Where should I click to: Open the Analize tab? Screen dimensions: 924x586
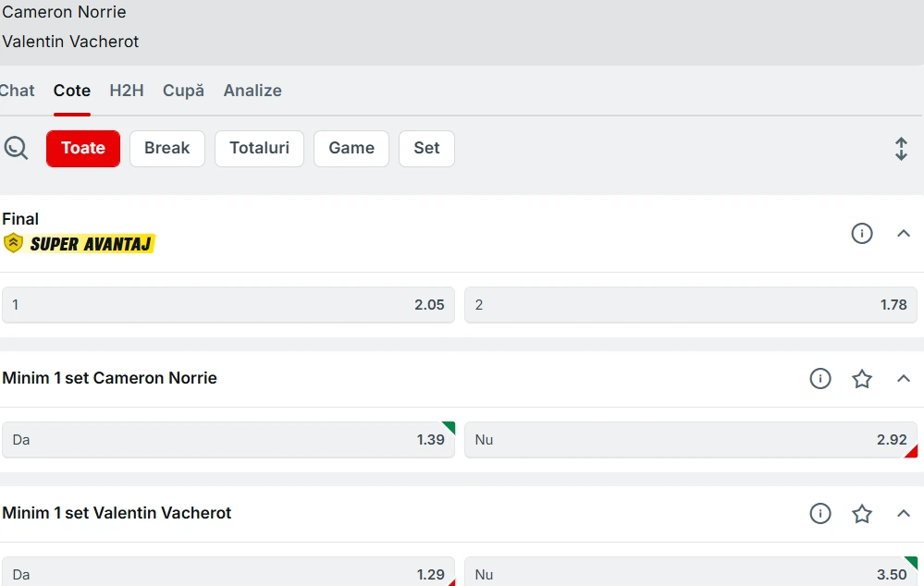253,91
